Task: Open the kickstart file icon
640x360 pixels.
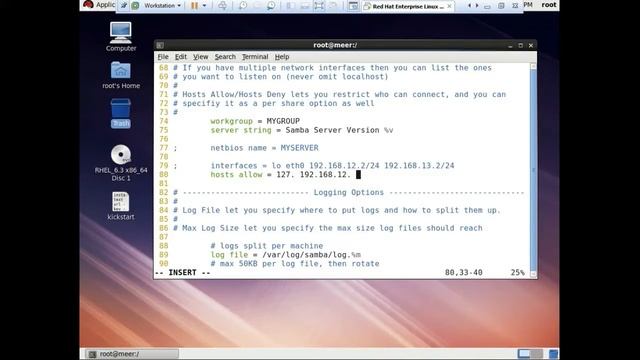Action: pyautogui.click(x=120, y=202)
